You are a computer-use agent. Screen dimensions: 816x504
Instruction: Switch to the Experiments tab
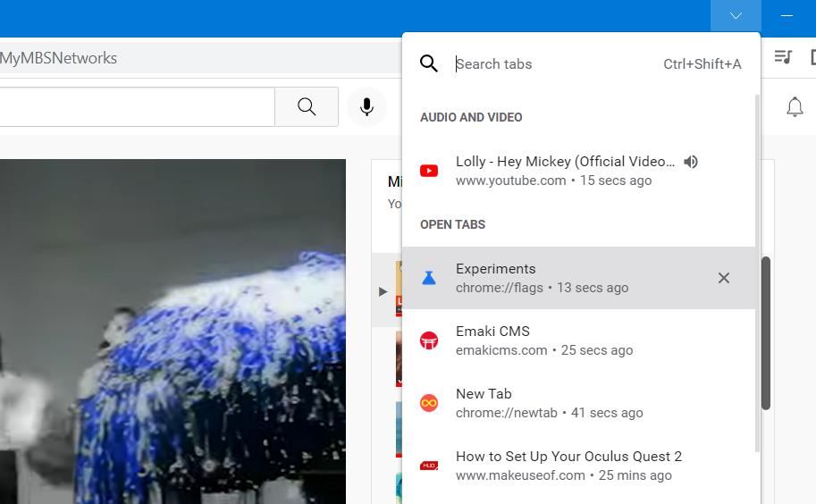pos(578,278)
